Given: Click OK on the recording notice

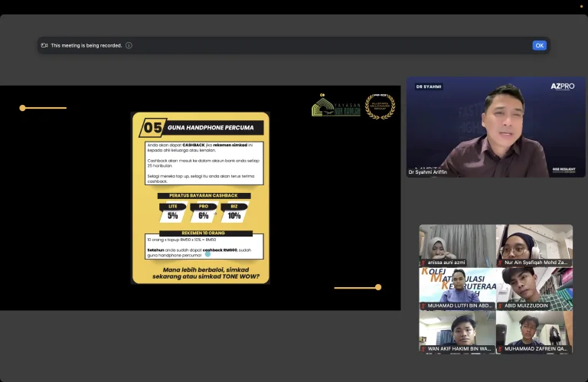Looking at the screenshot, I should click(539, 45).
